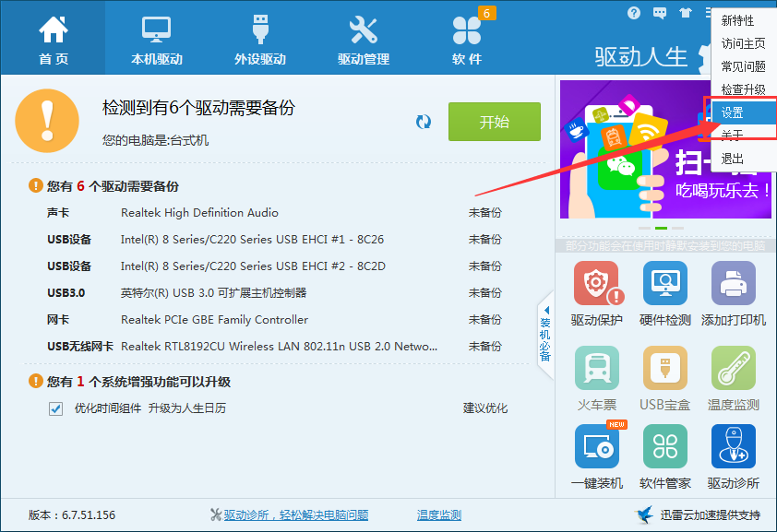The width and height of the screenshot is (777, 532).
Task: Select Realtek RTL8192CU Wireless LAN row
Action: tap(275, 347)
